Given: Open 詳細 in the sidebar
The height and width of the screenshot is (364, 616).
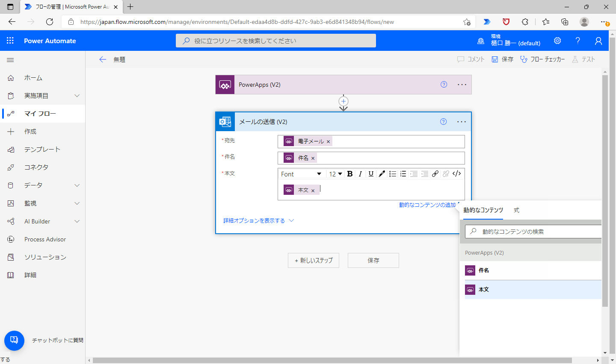Looking at the screenshot, I should click(43, 275).
